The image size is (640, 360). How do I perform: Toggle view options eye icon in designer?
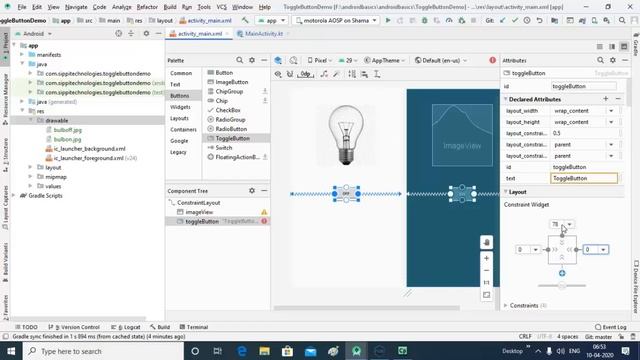click(278, 74)
